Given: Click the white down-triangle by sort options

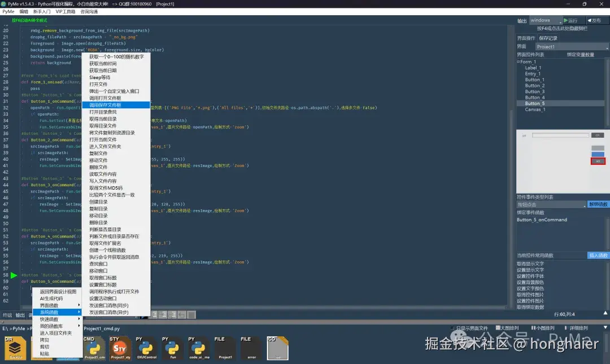Looking at the screenshot, I should coord(605,327).
